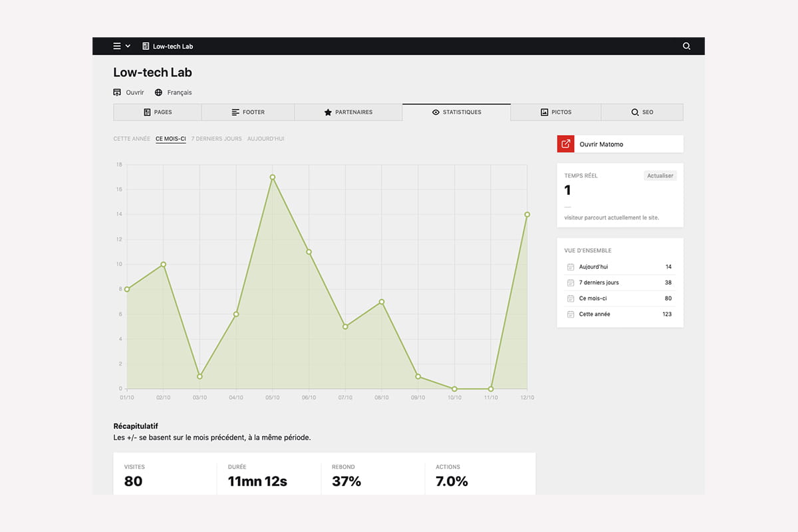Select the Pictos tab
Image resolution: width=798 pixels, height=532 pixels.
click(556, 112)
